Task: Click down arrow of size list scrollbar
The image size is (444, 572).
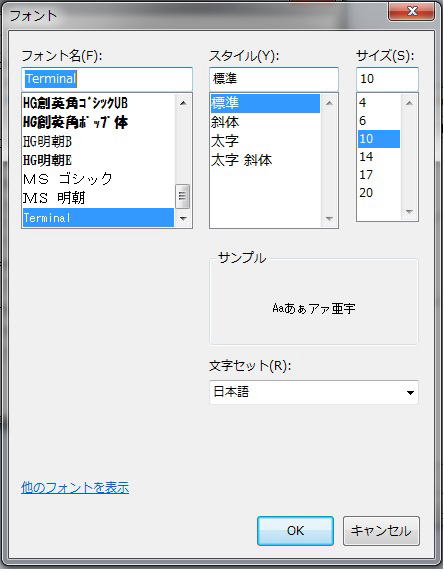Action: click(x=409, y=211)
